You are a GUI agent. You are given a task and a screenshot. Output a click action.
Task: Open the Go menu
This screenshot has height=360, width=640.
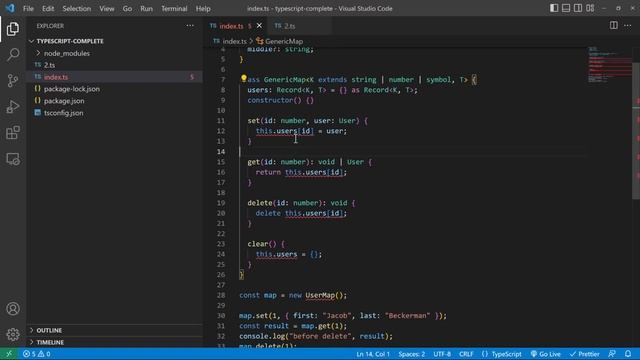[x=127, y=9]
